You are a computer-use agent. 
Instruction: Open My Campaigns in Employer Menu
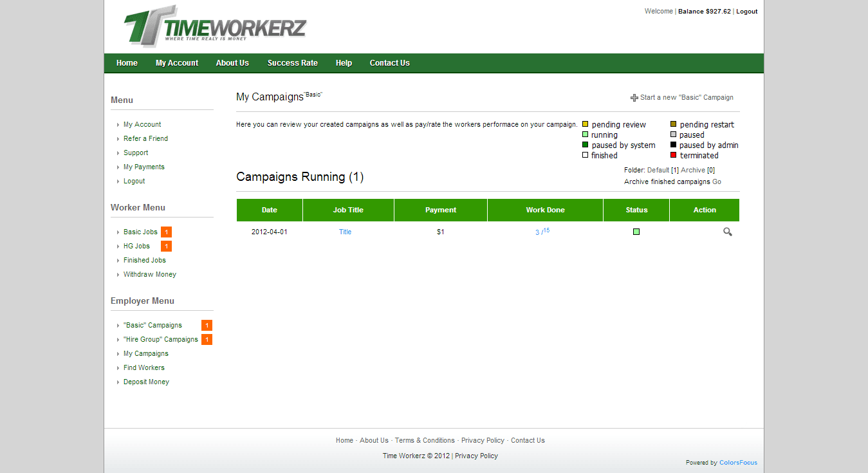pos(146,354)
